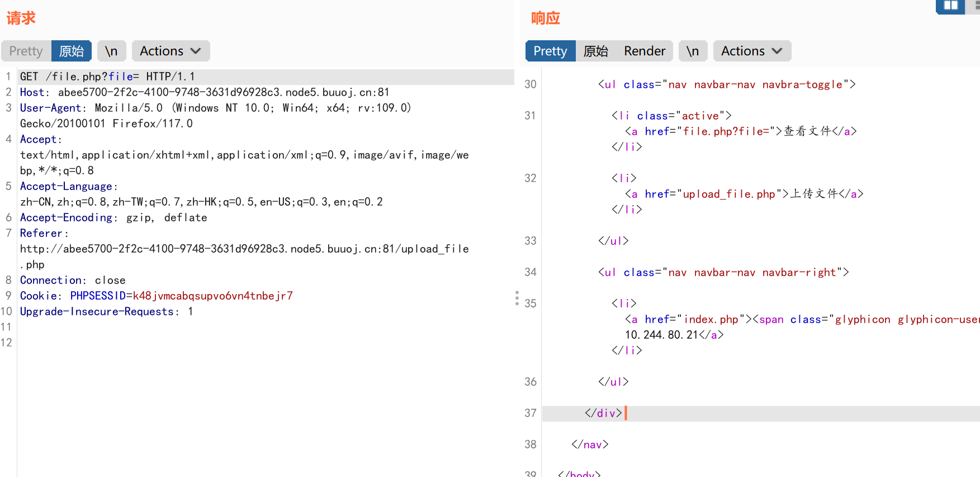Click the navbar-right ul line in response
This screenshot has width=980, height=477.
tap(723, 272)
